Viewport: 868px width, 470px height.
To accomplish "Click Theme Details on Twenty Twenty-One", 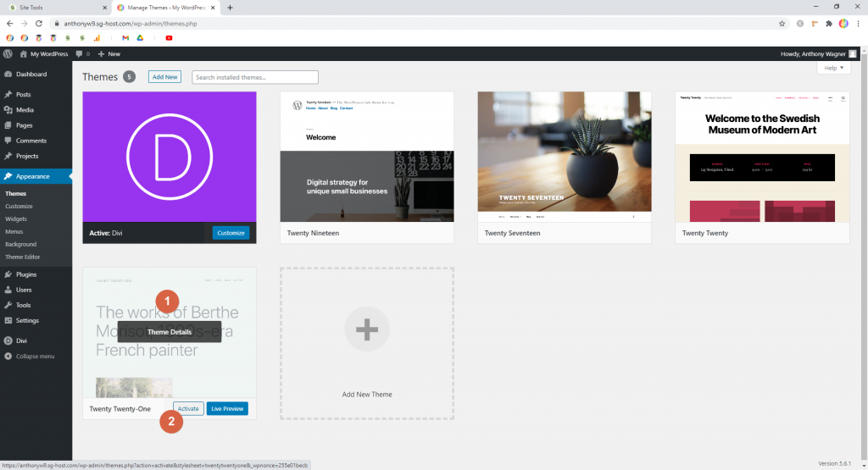I will click(170, 332).
